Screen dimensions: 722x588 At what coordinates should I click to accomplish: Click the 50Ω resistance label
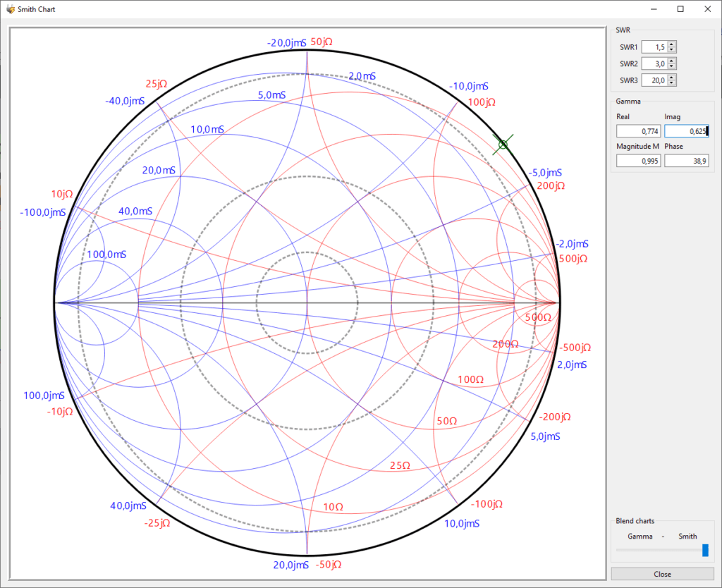tap(446, 422)
